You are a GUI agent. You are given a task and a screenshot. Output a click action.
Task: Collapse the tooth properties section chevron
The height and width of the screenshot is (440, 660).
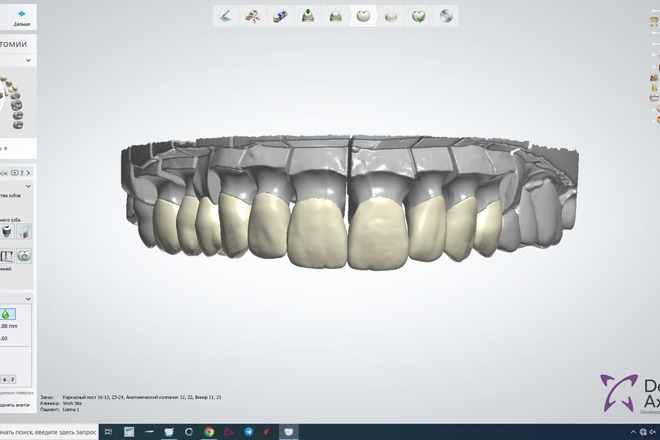click(28, 186)
